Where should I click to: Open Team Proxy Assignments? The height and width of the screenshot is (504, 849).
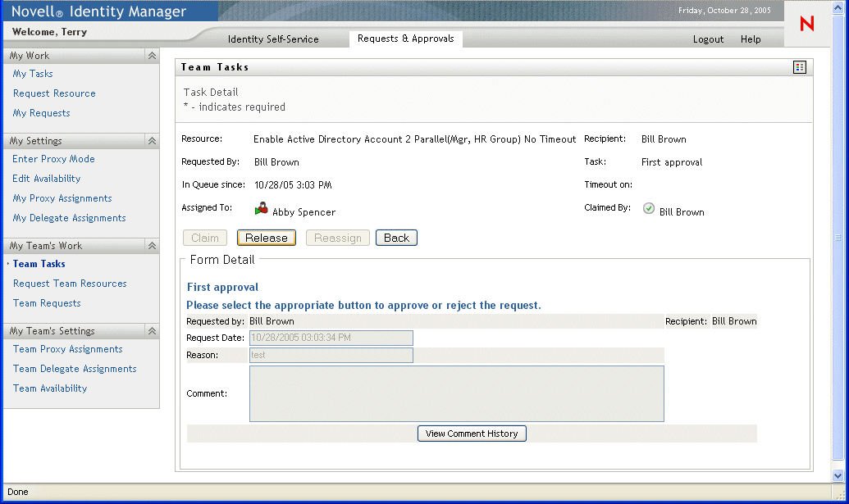68,349
